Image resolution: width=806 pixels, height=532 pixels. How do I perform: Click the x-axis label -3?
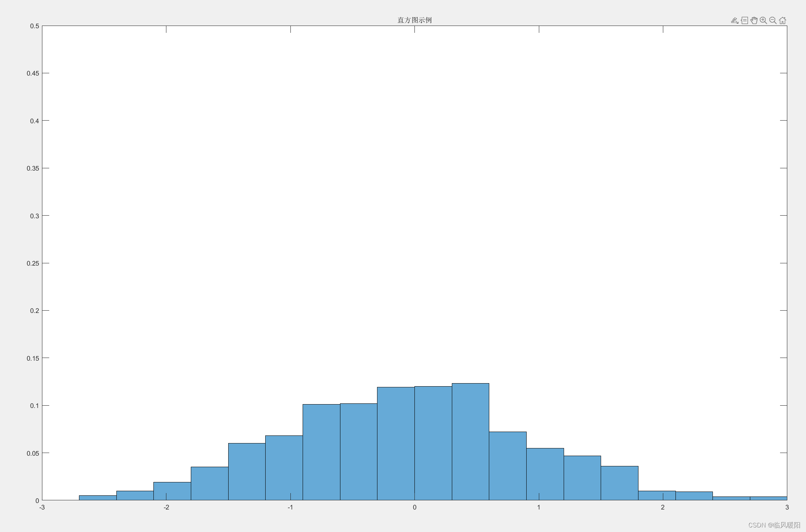(42, 507)
